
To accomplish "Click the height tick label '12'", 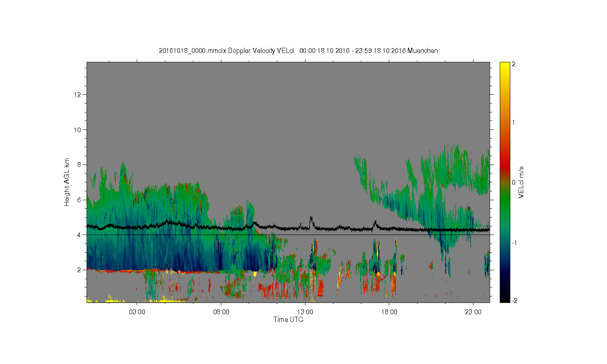I will (78, 95).
